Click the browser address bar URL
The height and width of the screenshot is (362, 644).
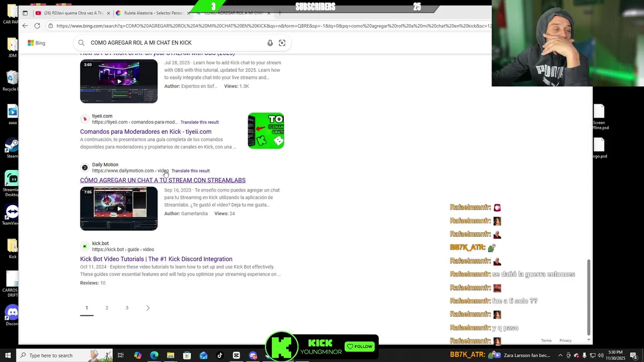[273, 26]
